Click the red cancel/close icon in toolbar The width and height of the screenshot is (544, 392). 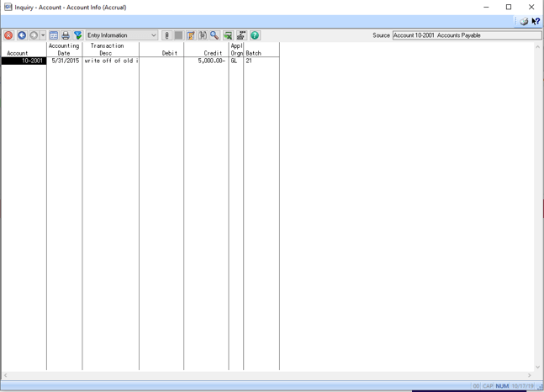[x=8, y=35]
